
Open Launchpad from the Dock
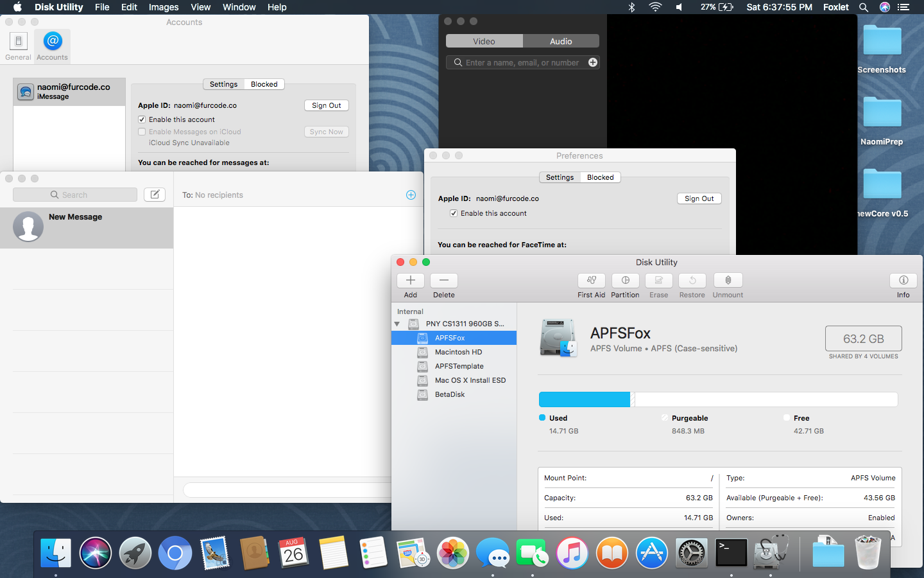coord(135,553)
